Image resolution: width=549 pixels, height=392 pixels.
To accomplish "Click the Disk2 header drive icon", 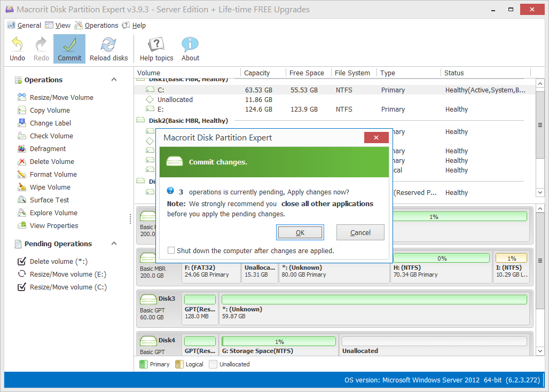I will tap(140, 120).
